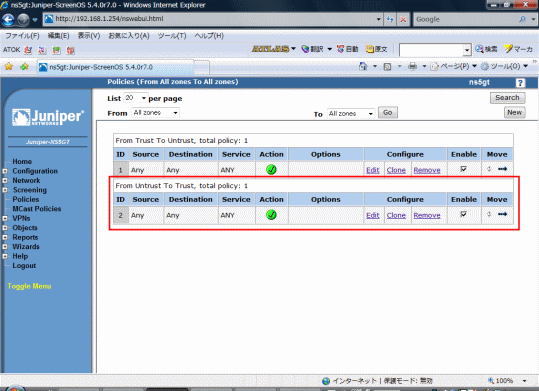Click Remove link for policy 2

[x=427, y=215]
